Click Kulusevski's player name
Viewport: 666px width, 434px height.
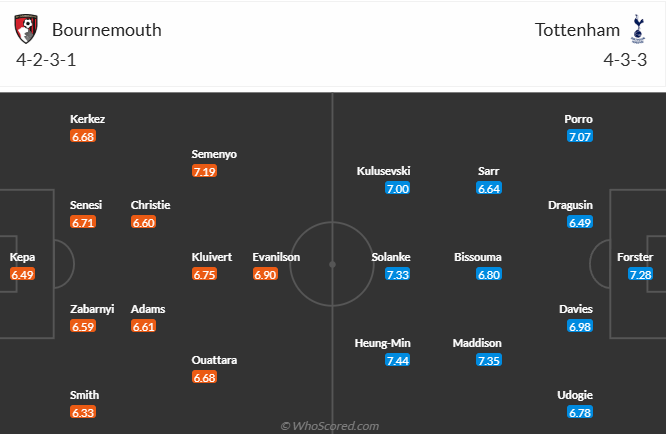(383, 171)
